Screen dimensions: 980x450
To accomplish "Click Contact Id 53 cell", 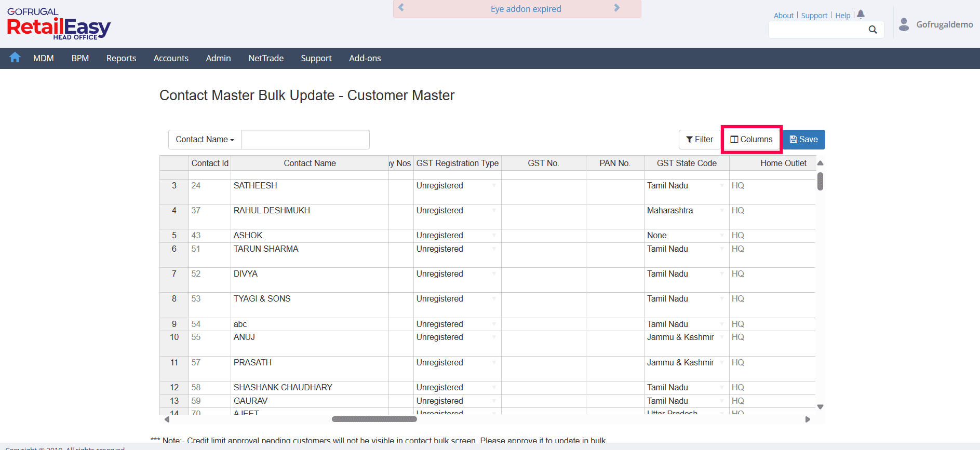I will [x=210, y=305].
